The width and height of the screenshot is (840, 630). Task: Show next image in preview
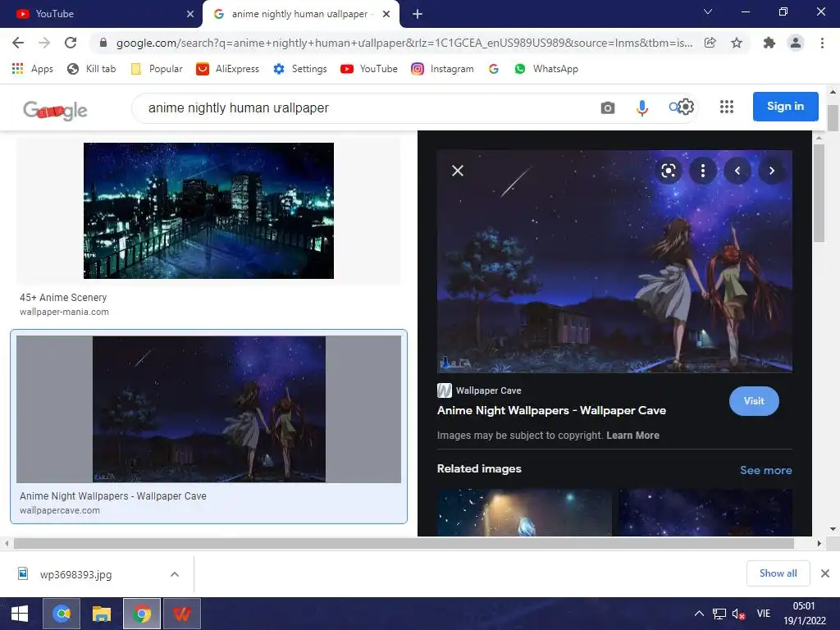pyautogui.click(x=772, y=171)
